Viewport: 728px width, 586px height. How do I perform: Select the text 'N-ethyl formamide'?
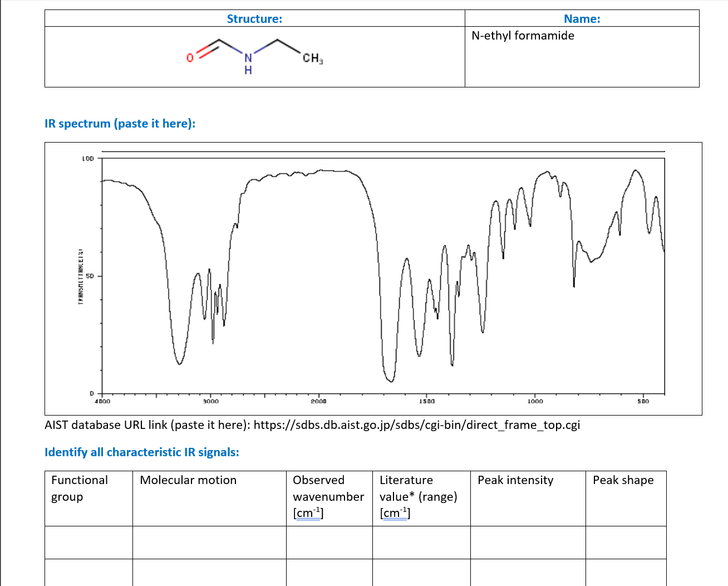(523, 36)
